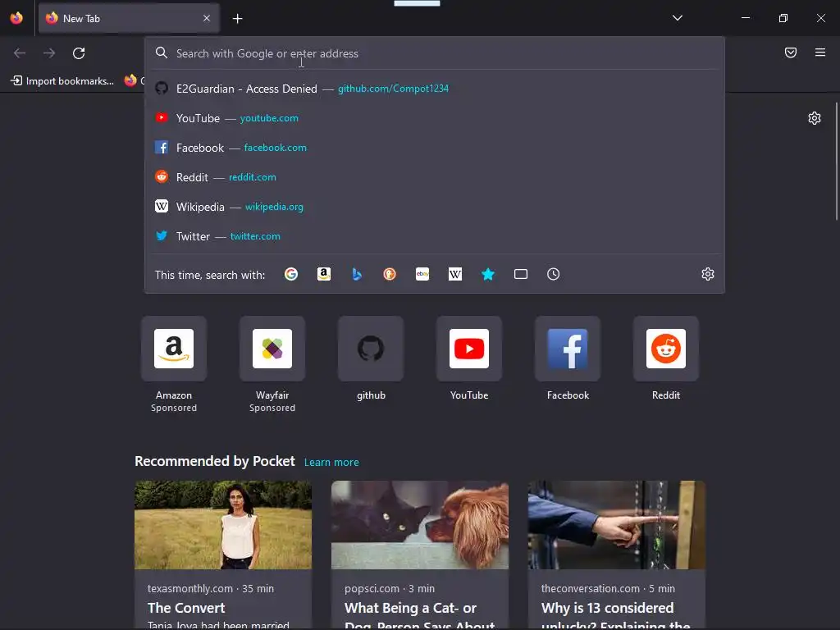This screenshot has height=630, width=840.
Task: Select the New Tab tab
Action: click(129, 18)
